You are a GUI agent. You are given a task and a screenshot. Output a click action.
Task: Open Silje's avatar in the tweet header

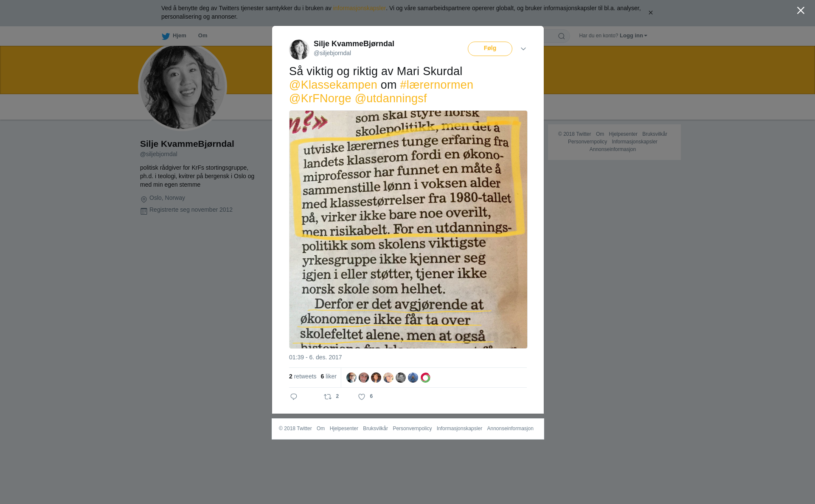pyautogui.click(x=299, y=50)
